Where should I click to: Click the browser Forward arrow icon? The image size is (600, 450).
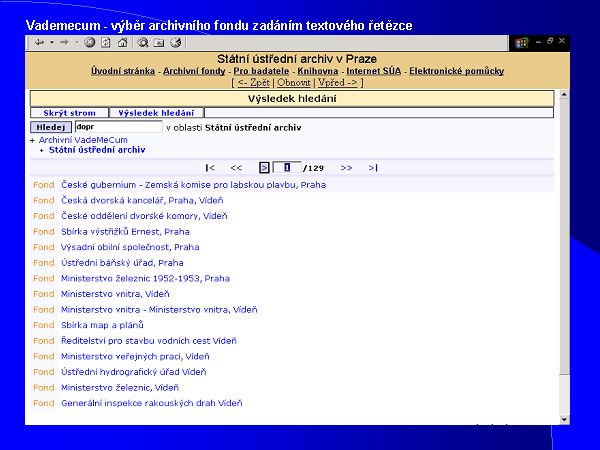pos(65,43)
